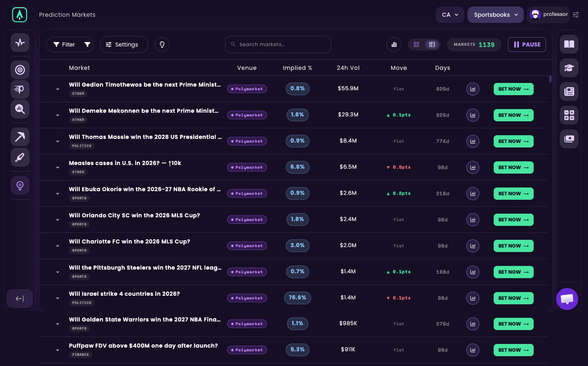Open the Sportsbooks dropdown
This screenshot has width=588, height=366.
[496, 15]
